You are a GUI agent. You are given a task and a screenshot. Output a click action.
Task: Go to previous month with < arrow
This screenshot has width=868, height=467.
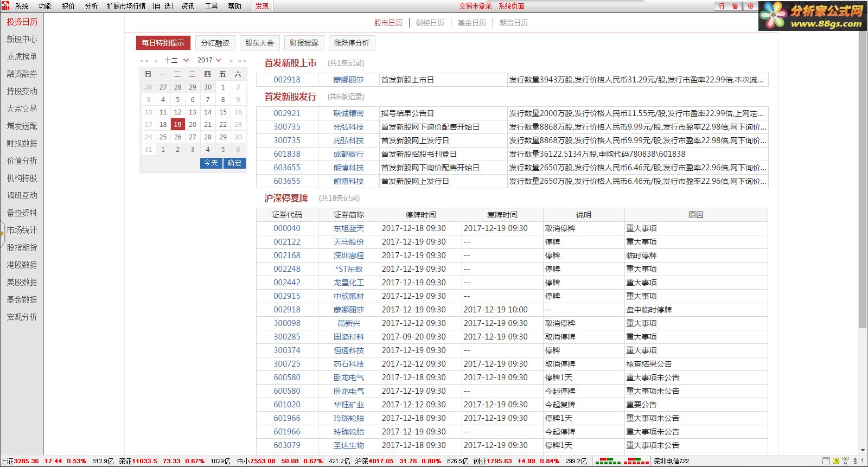pyautogui.click(x=156, y=61)
